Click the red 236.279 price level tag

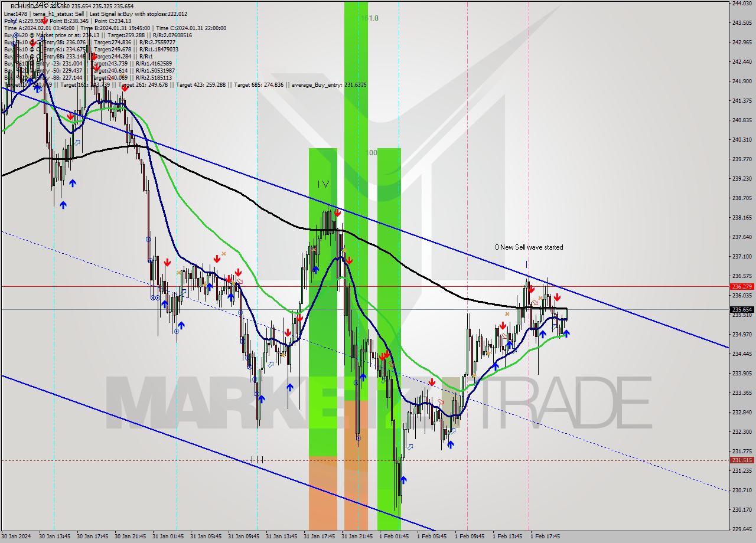point(741,287)
